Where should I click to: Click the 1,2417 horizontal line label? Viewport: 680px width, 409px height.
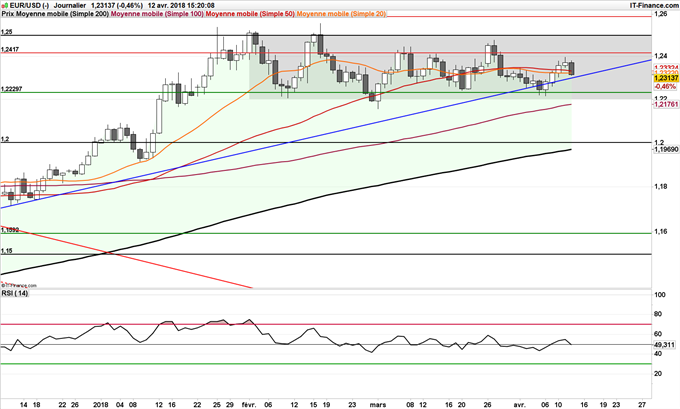coord(10,49)
